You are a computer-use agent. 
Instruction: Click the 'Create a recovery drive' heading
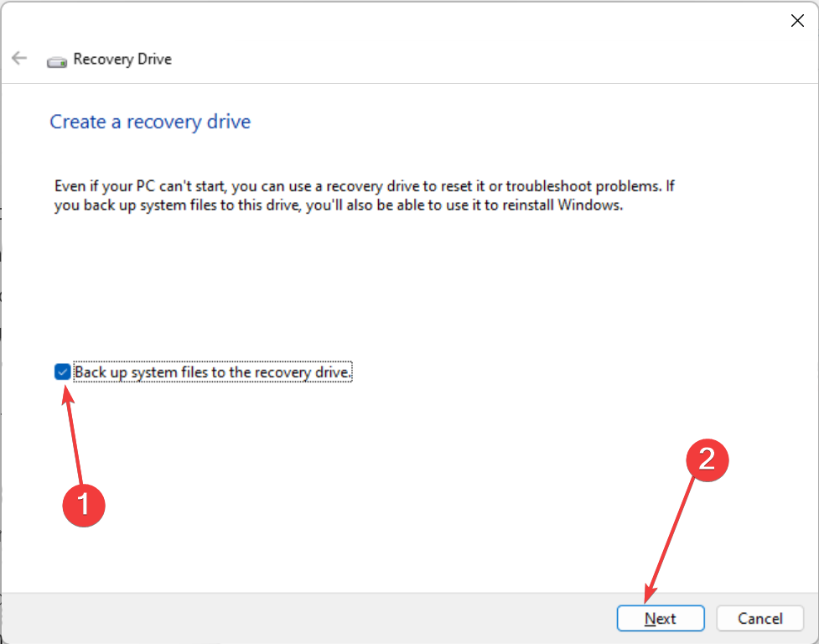pyautogui.click(x=150, y=122)
